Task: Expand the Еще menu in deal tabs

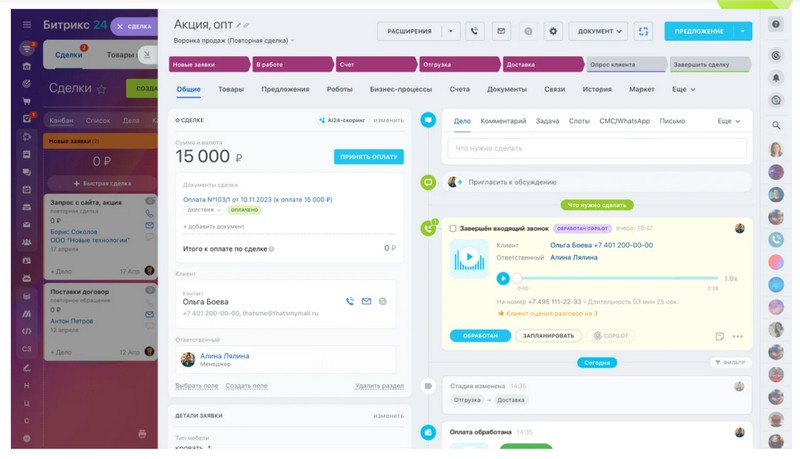Action: [684, 90]
